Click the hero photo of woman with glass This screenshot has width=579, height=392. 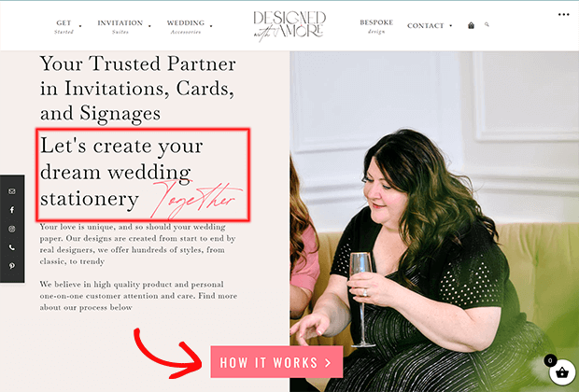(x=434, y=221)
